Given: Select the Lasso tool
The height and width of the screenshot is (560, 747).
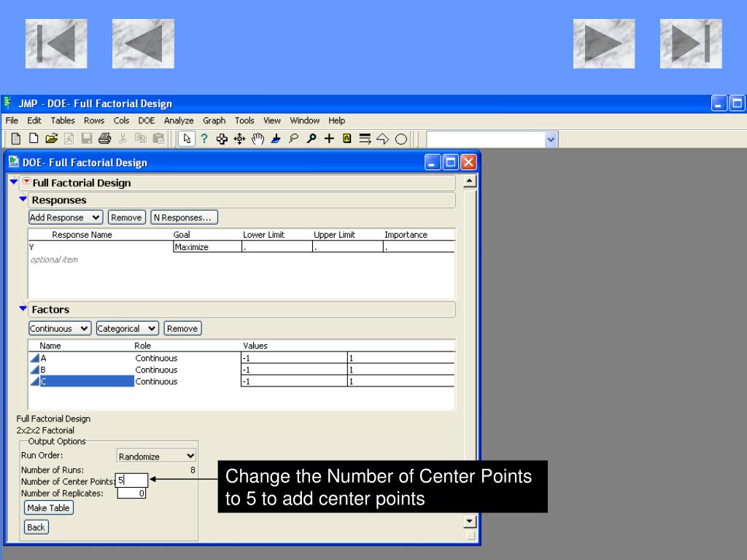Looking at the screenshot, I should pyautogui.click(x=293, y=139).
